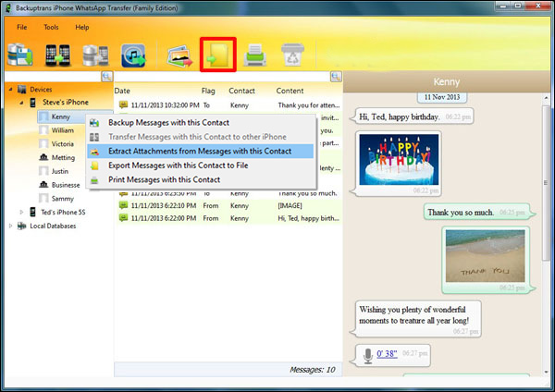Click the Extract Attachments photo toolbar icon
The image size is (555, 392).
[x=179, y=56]
